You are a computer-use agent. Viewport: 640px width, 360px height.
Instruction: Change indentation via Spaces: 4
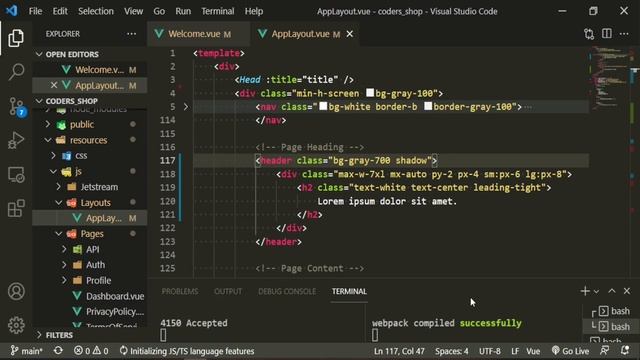tap(451, 351)
